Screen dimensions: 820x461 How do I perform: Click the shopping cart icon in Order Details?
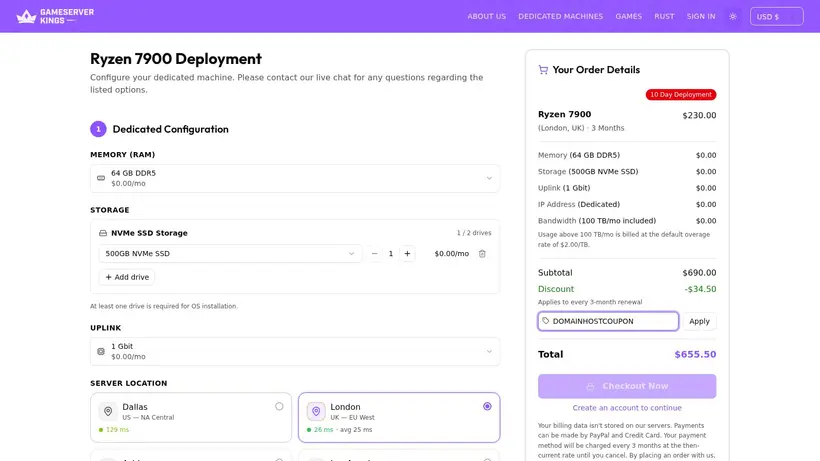[x=543, y=70]
